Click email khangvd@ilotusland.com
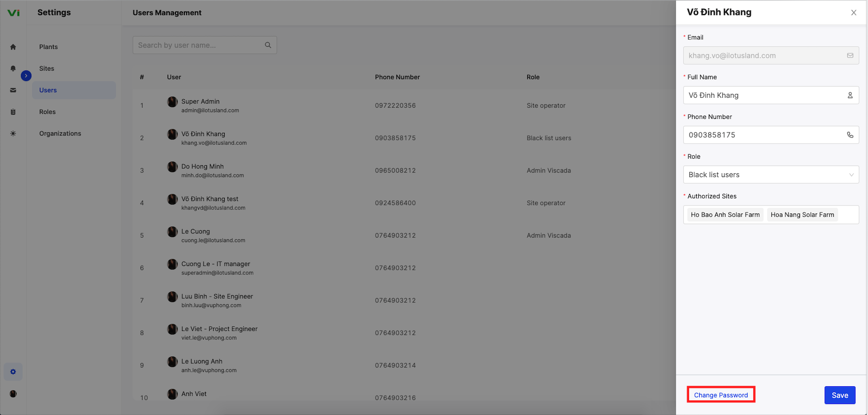 click(x=213, y=208)
